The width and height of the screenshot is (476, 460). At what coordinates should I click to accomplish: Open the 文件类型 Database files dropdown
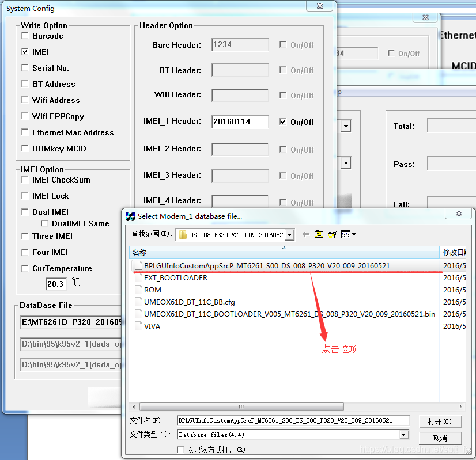coord(403,435)
